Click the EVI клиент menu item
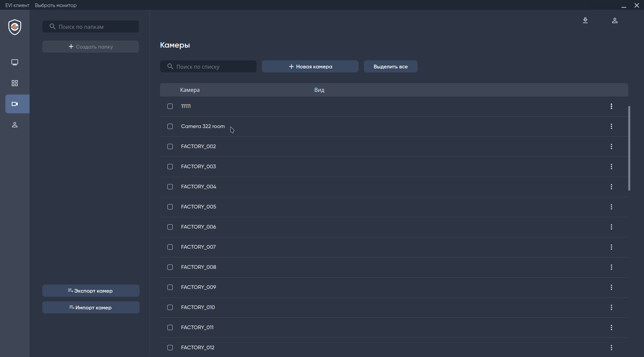 (x=17, y=5)
